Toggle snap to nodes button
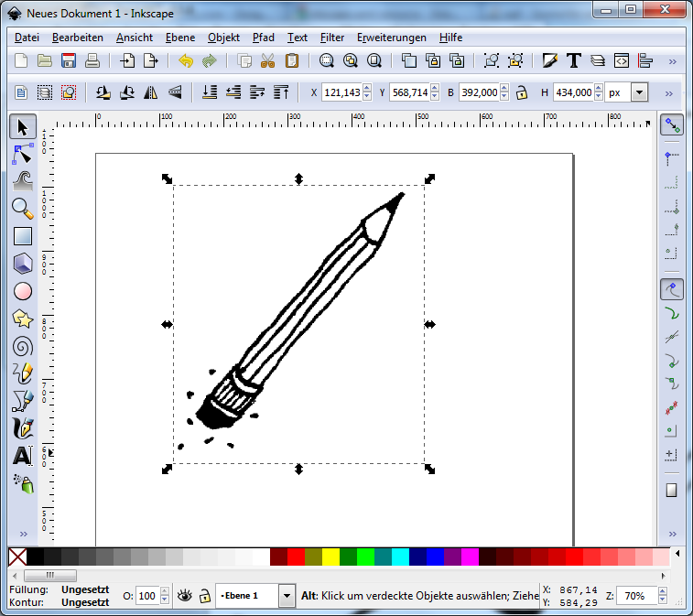Image resolution: width=693 pixels, height=616 pixels. tap(672, 289)
